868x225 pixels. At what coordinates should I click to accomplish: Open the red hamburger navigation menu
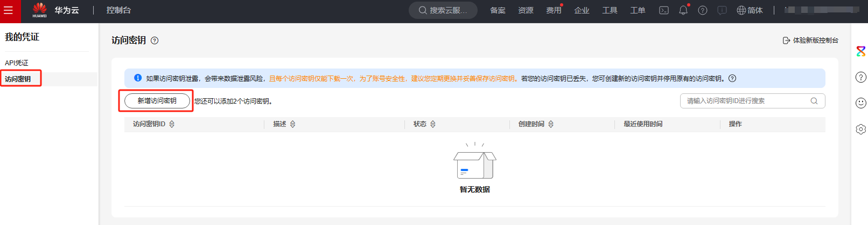coord(8,10)
